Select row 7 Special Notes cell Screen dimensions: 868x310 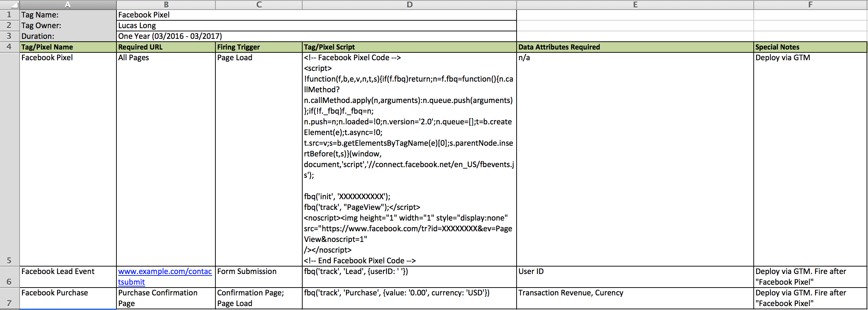point(810,298)
